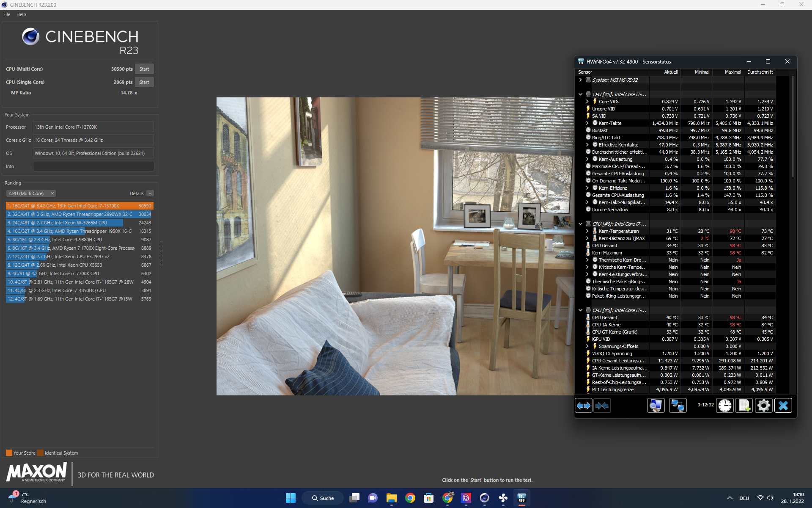Viewport: 812px width, 508px height.
Task: Click the HWiNFO expand layout arrows icon
Action: (x=584, y=406)
